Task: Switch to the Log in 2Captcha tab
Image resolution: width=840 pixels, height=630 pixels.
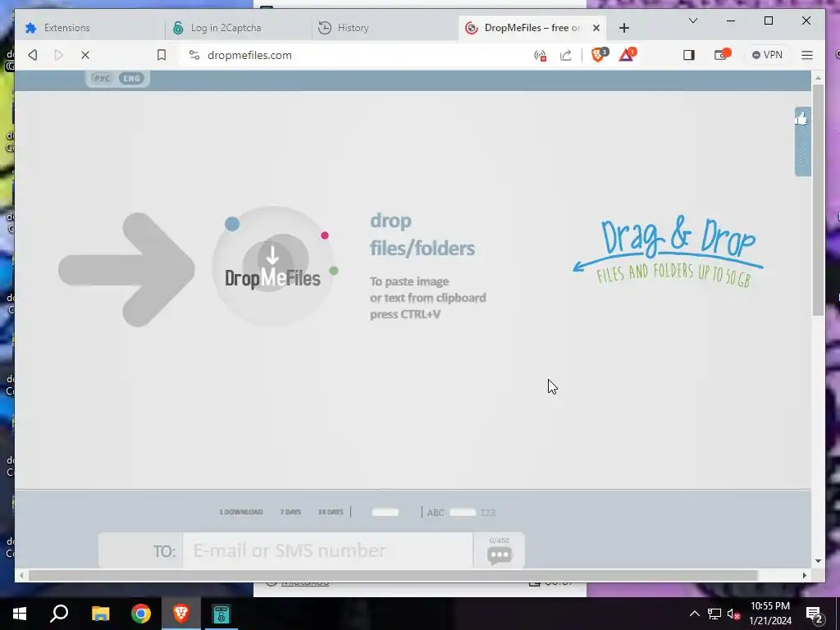Action: point(239,28)
